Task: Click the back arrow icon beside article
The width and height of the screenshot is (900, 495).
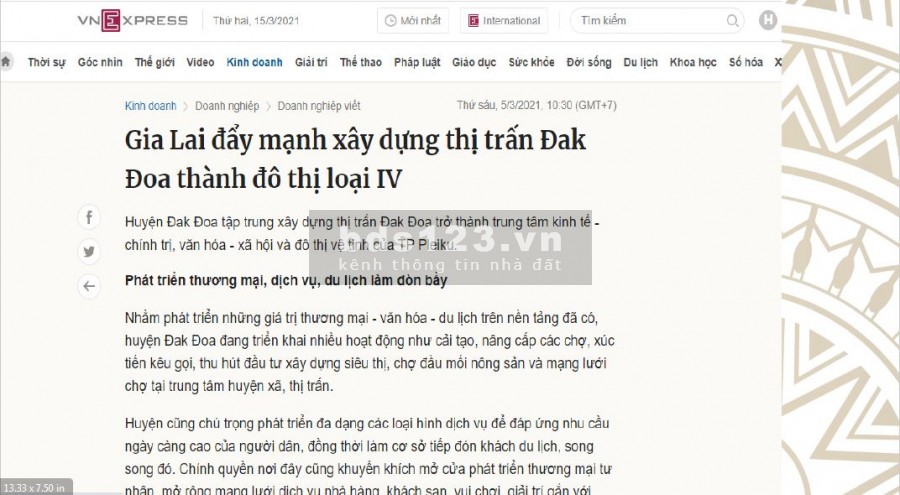Action: (89, 286)
